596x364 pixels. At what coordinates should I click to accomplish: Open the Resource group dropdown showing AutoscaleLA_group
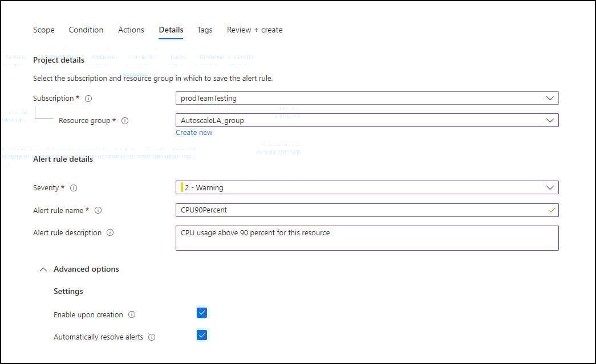click(x=551, y=120)
